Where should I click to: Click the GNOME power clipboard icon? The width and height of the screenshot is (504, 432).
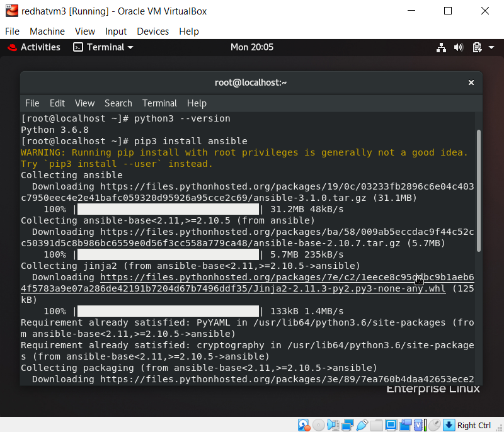(477, 47)
